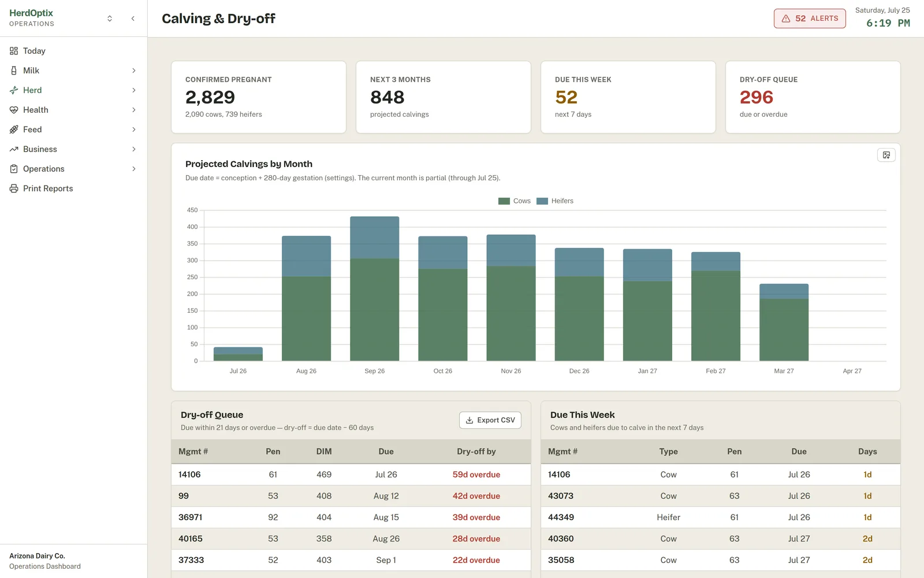Click the 6:19 PM clock display
924x578 pixels.
tap(888, 23)
